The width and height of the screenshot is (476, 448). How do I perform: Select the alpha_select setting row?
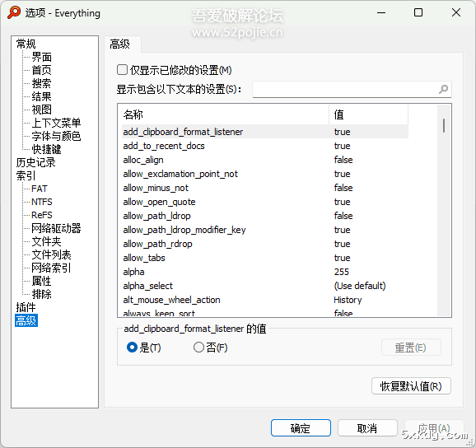(265, 286)
